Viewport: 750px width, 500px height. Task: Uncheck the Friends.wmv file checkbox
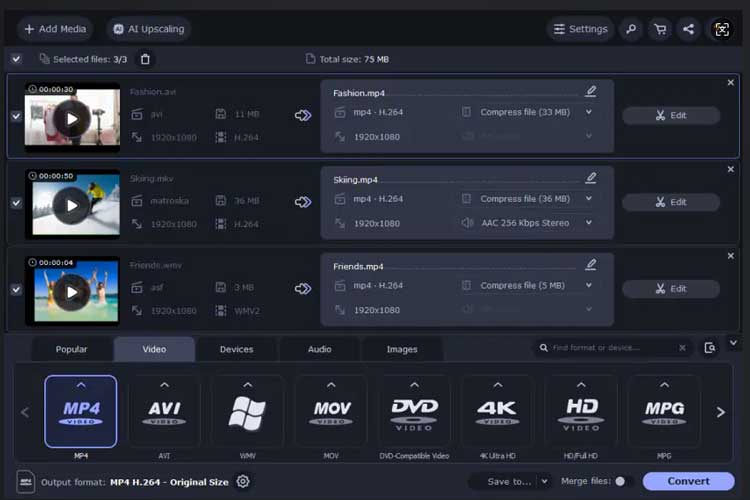point(16,289)
